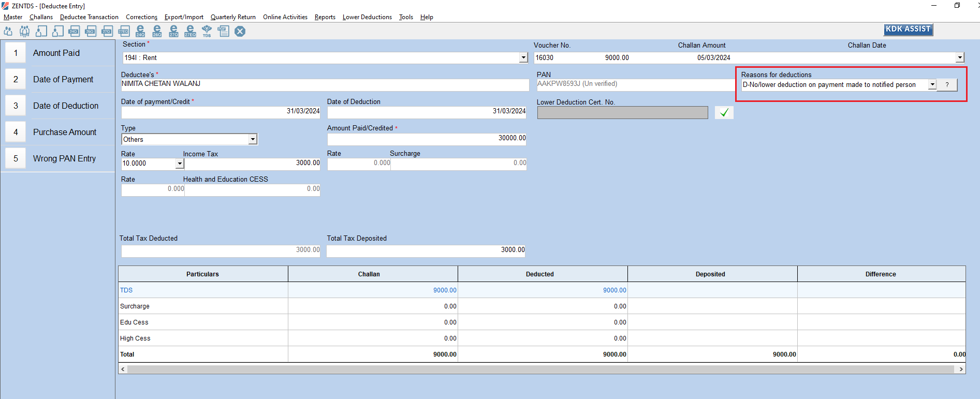Click the TDS emblem toolbar icon

(x=207, y=31)
